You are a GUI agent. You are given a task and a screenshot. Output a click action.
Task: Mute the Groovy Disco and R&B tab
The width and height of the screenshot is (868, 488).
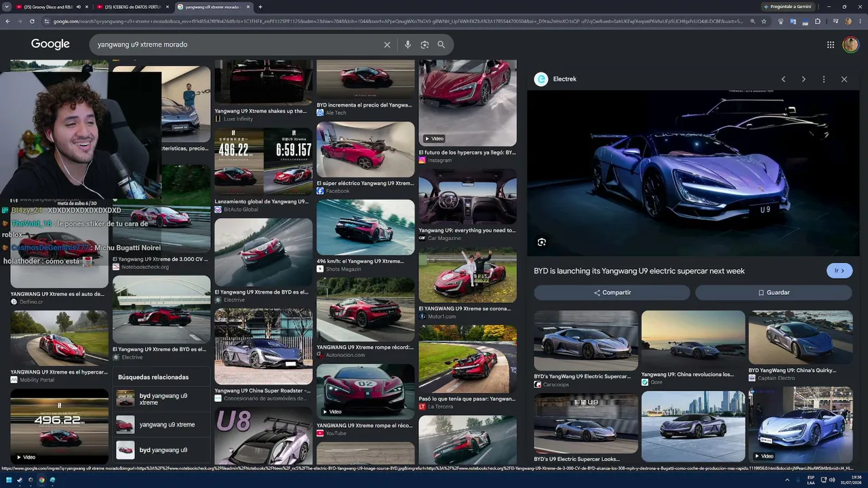78,7
